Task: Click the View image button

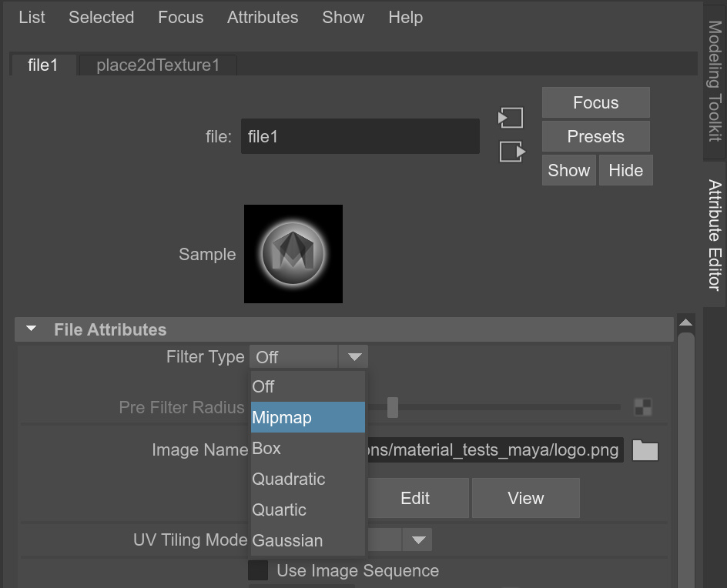Action: coord(525,498)
